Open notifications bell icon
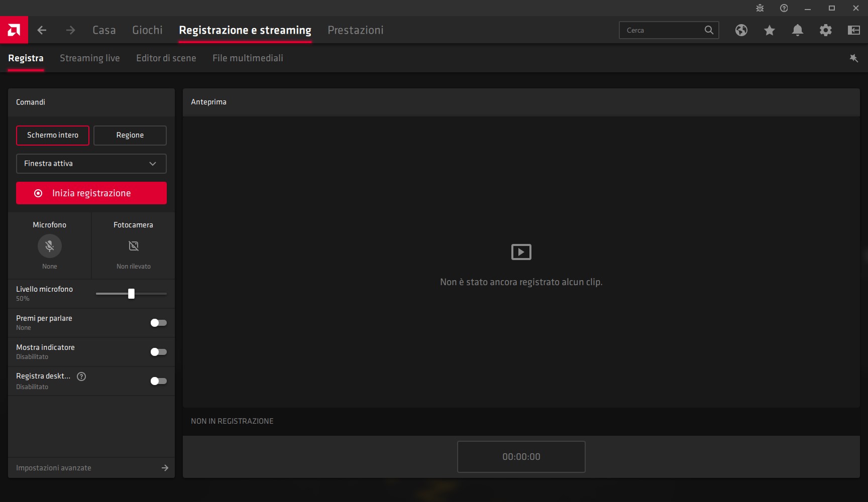Screen dimensions: 868x502 tap(797, 30)
